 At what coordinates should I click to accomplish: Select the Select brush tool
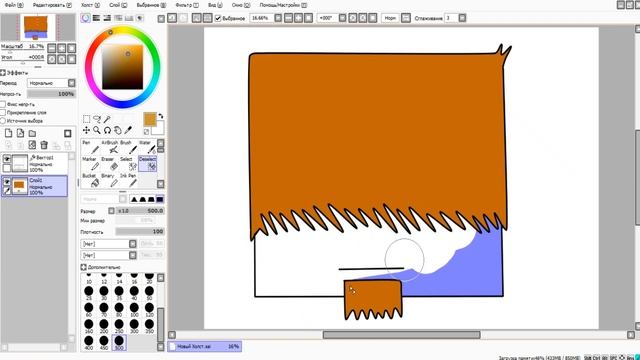coord(128,164)
